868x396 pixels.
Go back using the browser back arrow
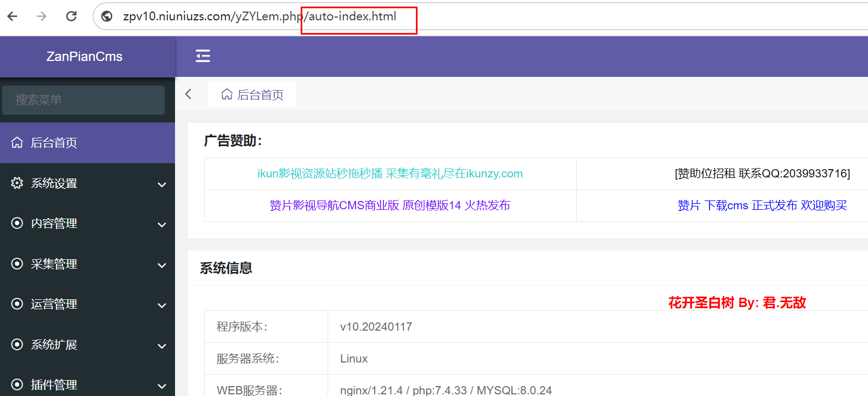point(13,16)
